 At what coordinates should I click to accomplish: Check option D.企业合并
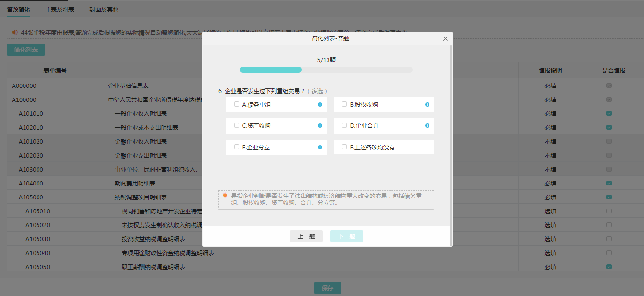[344, 125]
